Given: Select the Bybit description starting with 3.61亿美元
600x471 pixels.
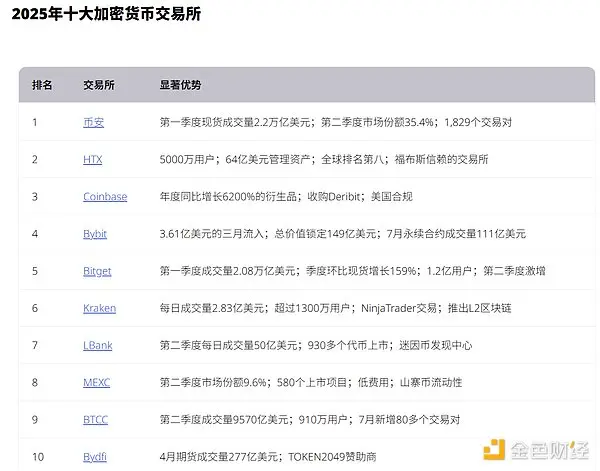Looking at the screenshot, I should pyautogui.click(x=342, y=234).
